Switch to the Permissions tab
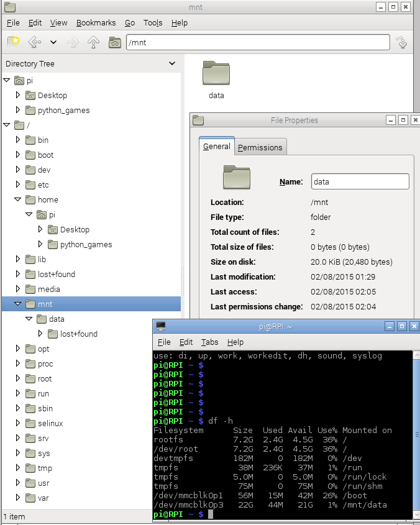Image resolution: width=420 pixels, height=525 pixels. (260, 147)
